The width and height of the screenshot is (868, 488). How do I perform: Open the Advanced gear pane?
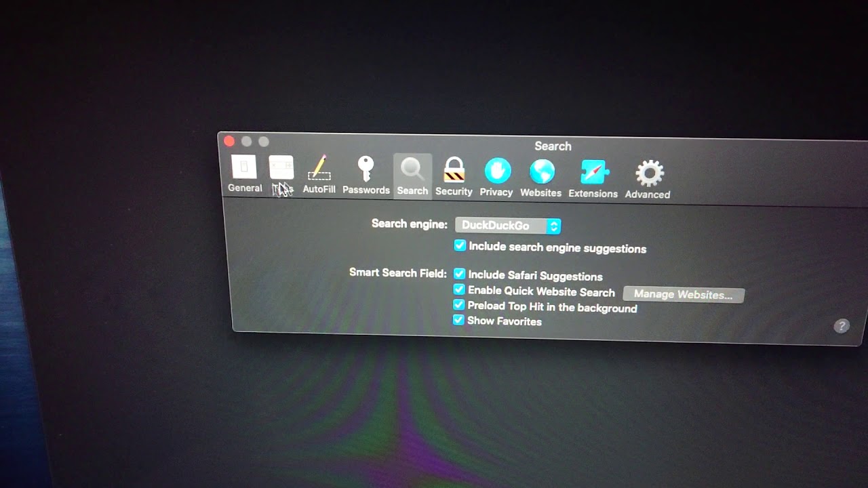pyautogui.click(x=648, y=180)
